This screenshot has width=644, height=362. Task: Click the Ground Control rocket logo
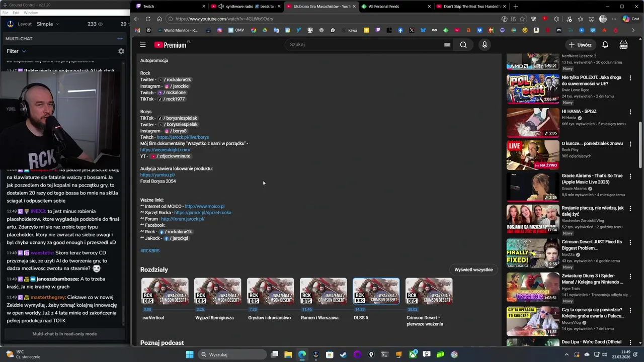[x=10, y=24]
